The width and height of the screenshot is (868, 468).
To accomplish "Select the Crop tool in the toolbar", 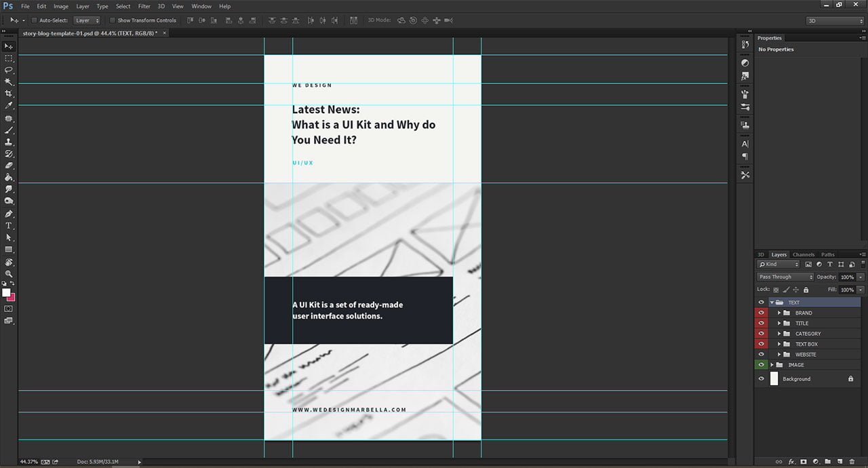I will (x=9, y=94).
